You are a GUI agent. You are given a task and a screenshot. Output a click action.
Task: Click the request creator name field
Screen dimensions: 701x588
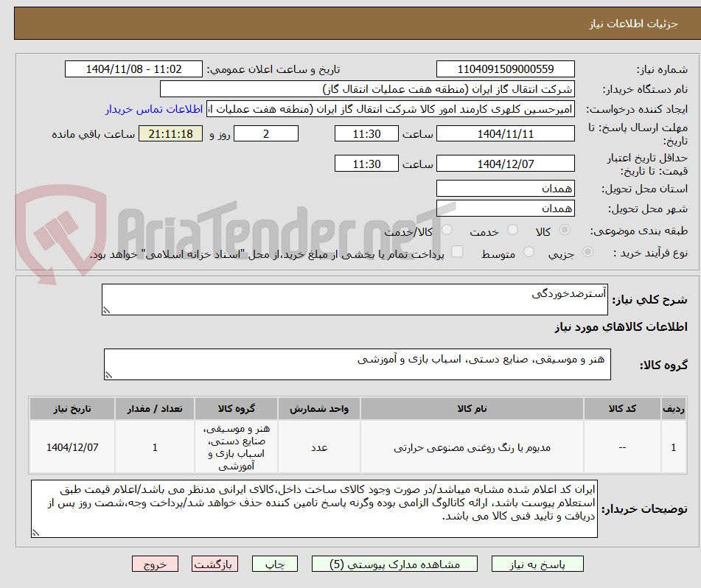click(x=390, y=110)
